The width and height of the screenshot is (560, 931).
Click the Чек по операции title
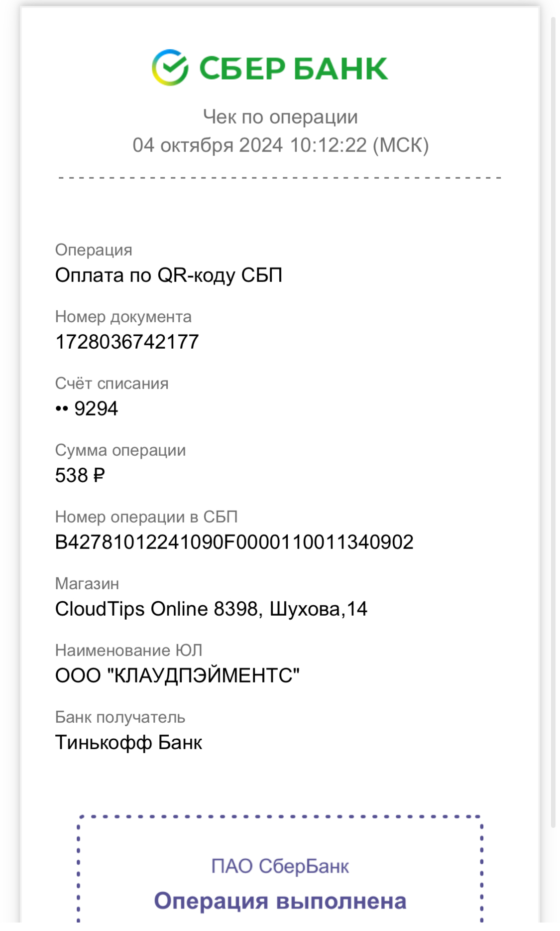click(x=280, y=117)
